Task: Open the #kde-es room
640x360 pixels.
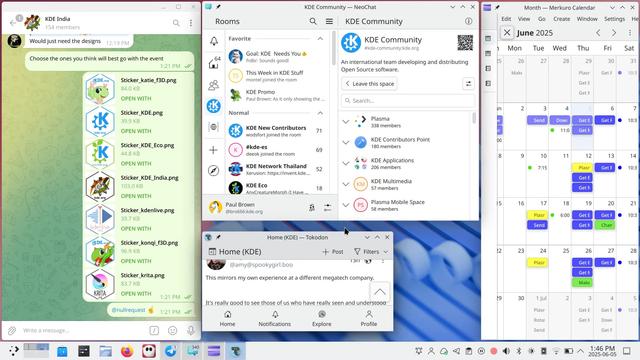Action: coord(278,150)
